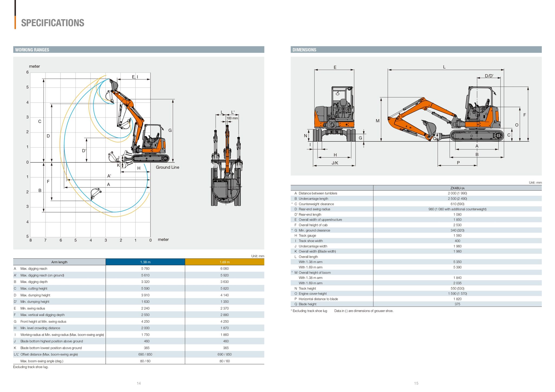555x392 pixels.
Task: Click the Max. dumping height row label
Action: 35,295
